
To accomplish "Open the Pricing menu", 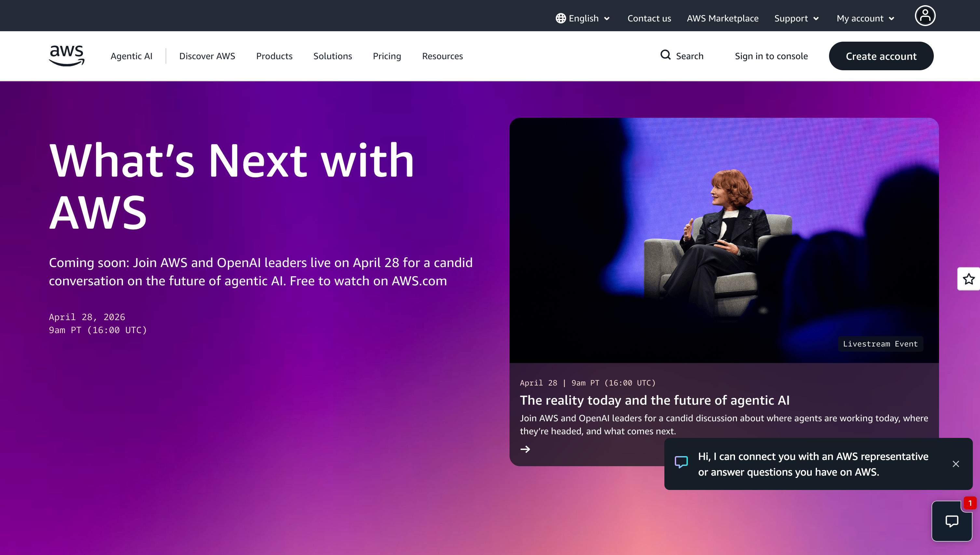I will pyautogui.click(x=387, y=56).
